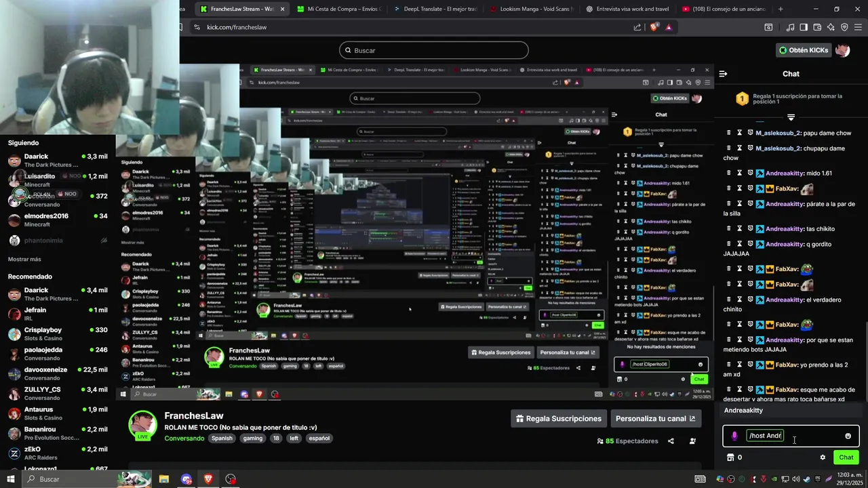Screen dimensions: 868x488
Task: Close the FranchesLaw Stream tab
Action: point(282,9)
